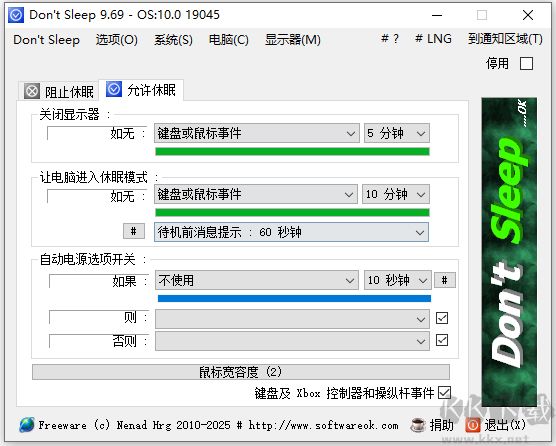The image size is (556, 446).
Task: Click the red exit power icon
Action: 473,425
